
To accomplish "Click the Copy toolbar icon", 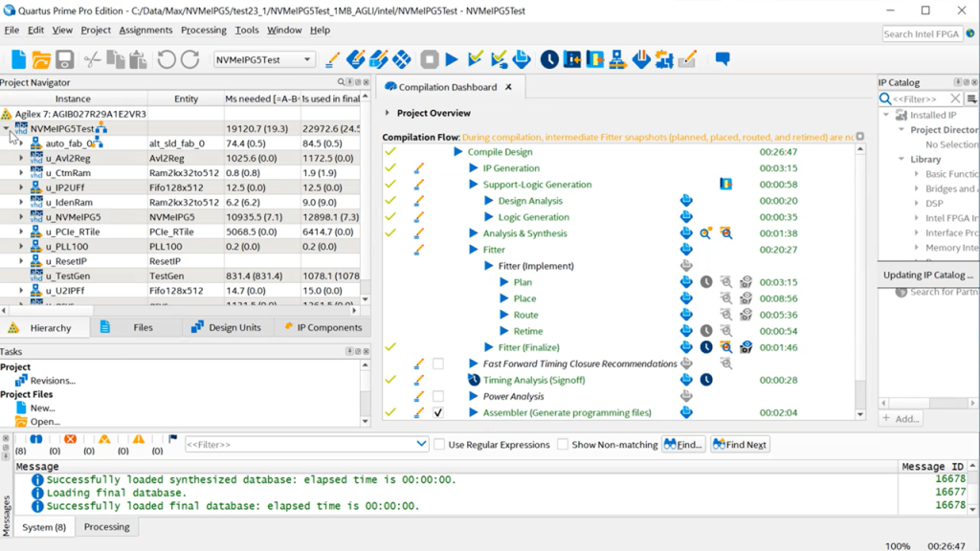I will click(x=115, y=59).
